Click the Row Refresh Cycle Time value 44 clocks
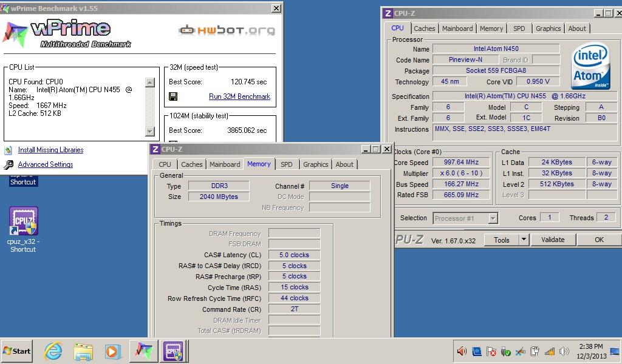 (x=294, y=298)
